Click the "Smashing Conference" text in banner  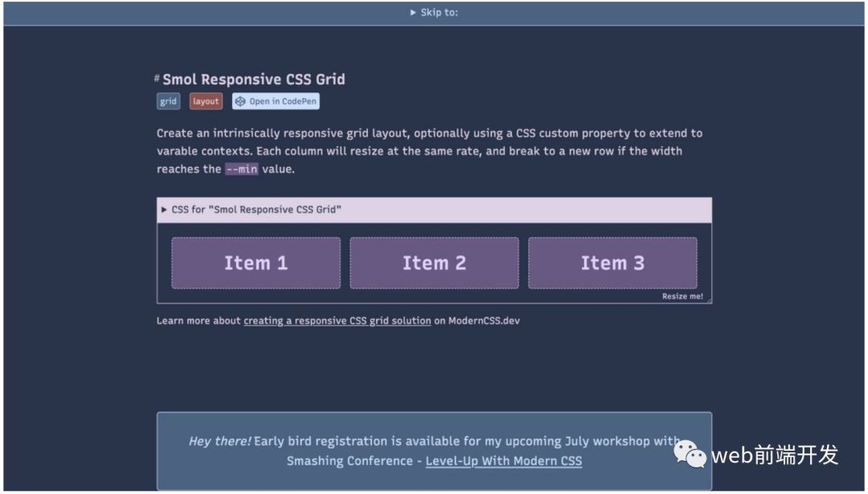point(351,461)
